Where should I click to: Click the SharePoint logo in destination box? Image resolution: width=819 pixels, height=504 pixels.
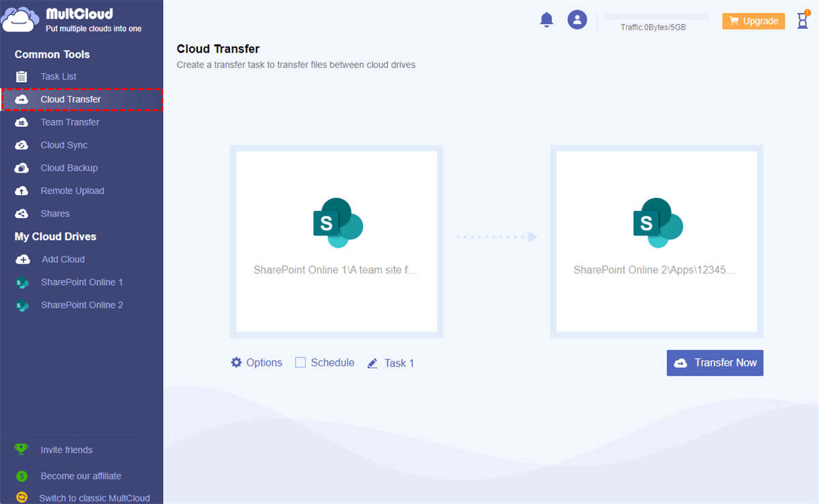tap(658, 223)
